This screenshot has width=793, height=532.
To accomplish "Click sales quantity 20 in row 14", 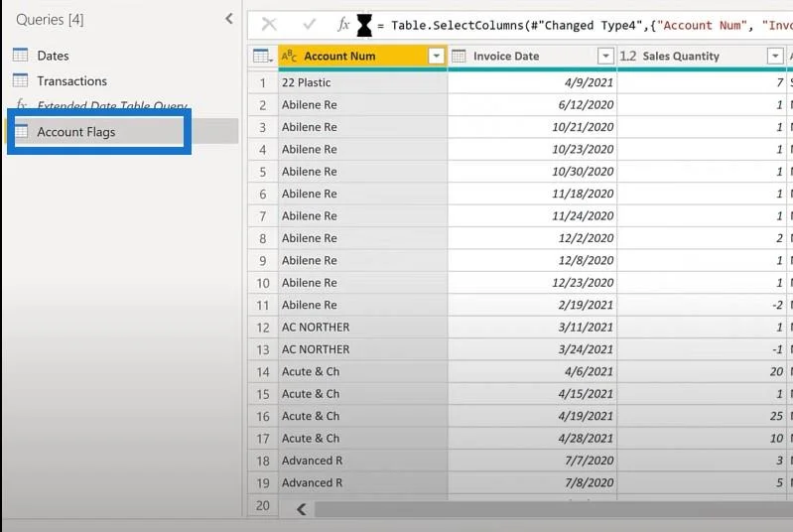I will [x=702, y=372].
